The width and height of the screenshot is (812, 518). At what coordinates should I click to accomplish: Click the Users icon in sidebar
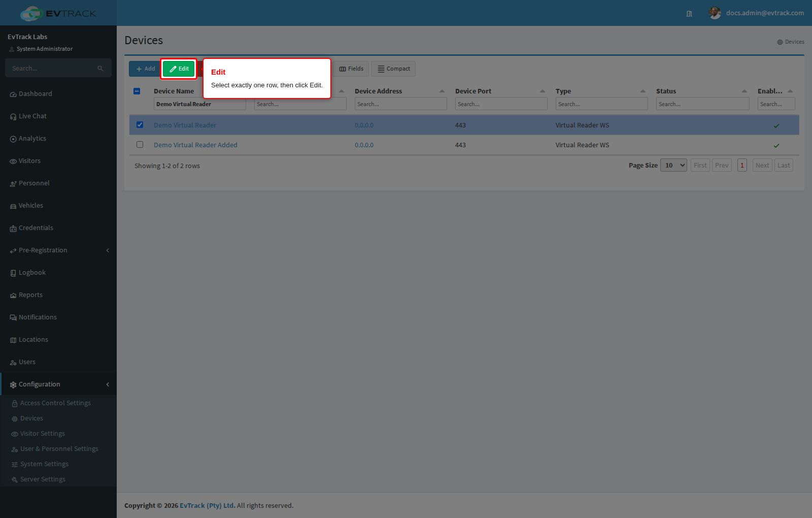coord(13,363)
